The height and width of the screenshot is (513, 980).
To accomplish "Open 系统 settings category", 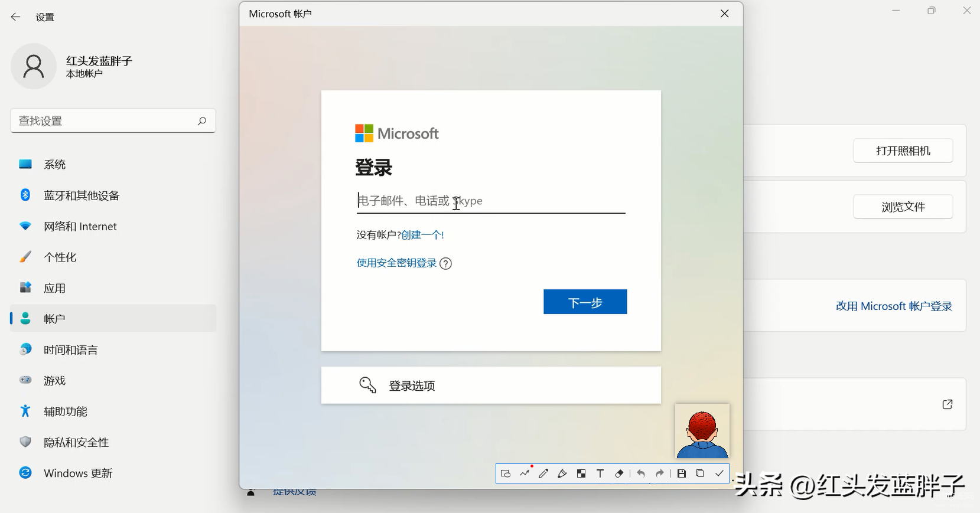I will (113, 164).
